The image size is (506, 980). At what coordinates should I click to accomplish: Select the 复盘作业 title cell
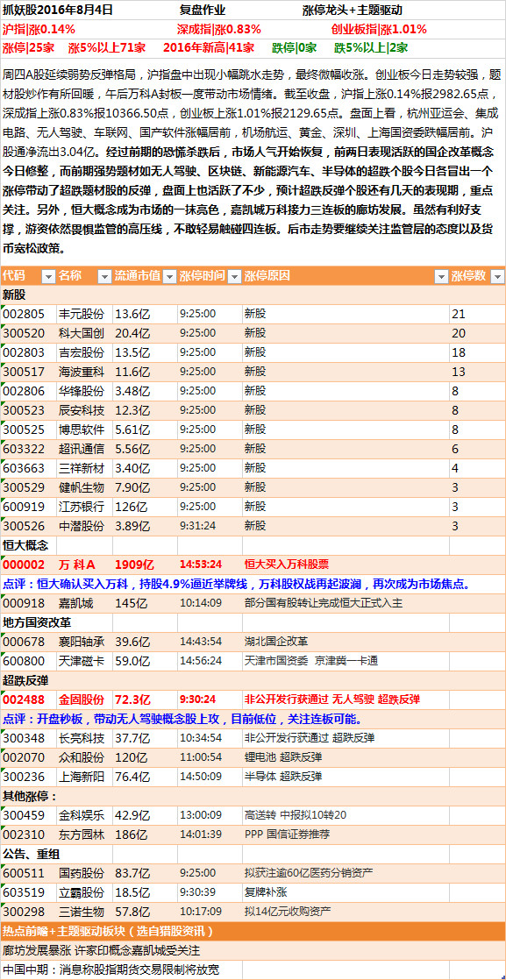[x=203, y=10]
